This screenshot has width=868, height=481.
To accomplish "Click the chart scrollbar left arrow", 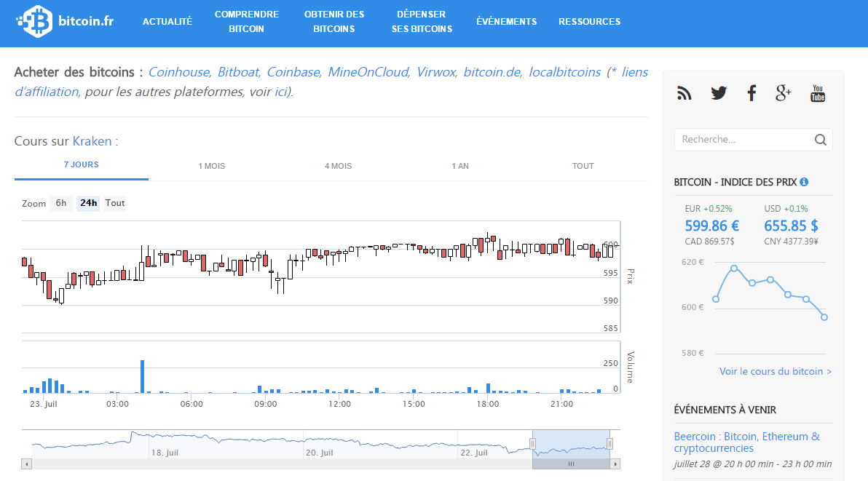I will click(26, 464).
